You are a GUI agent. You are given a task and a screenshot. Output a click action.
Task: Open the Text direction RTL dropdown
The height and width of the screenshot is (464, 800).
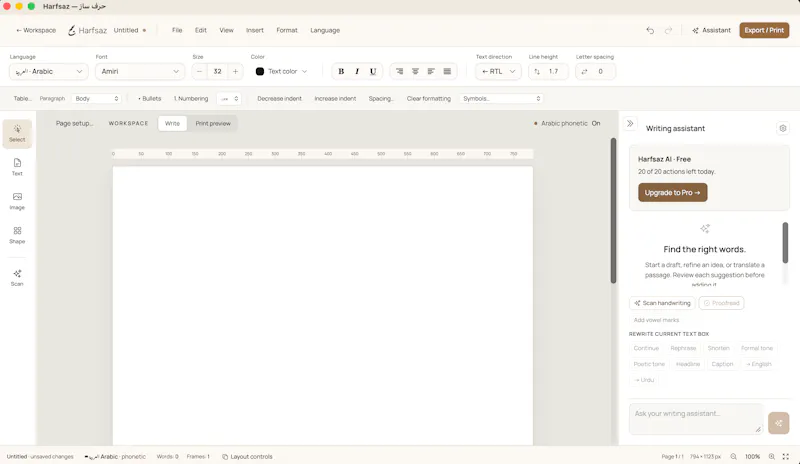(x=498, y=71)
